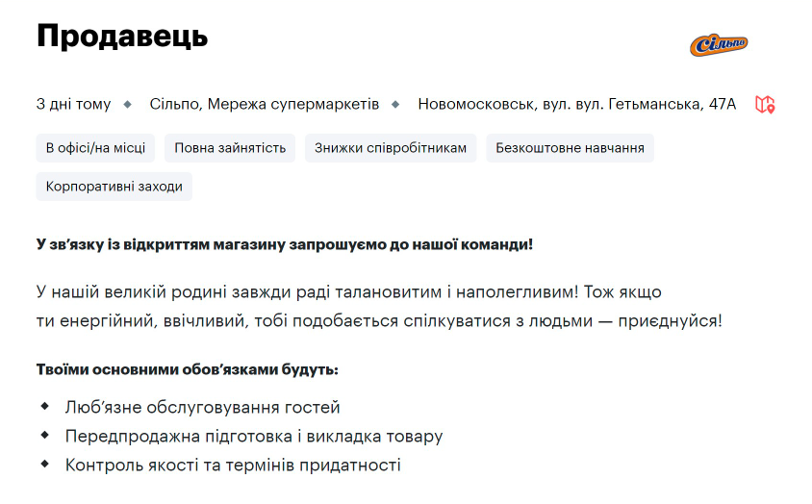Click the bold store-opening invitation line

point(285,244)
